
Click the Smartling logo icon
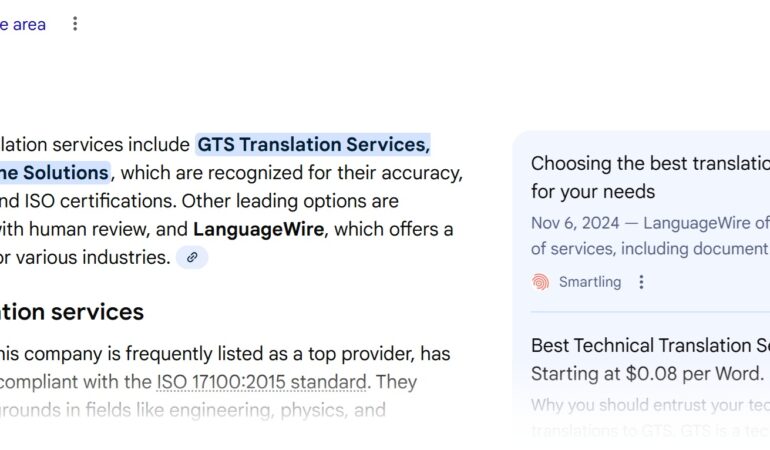[x=540, y=282]
